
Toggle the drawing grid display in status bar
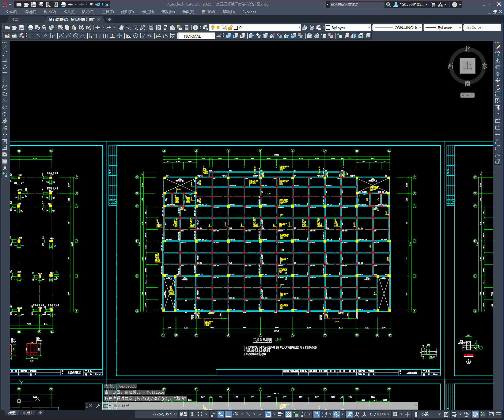[192, 414]
